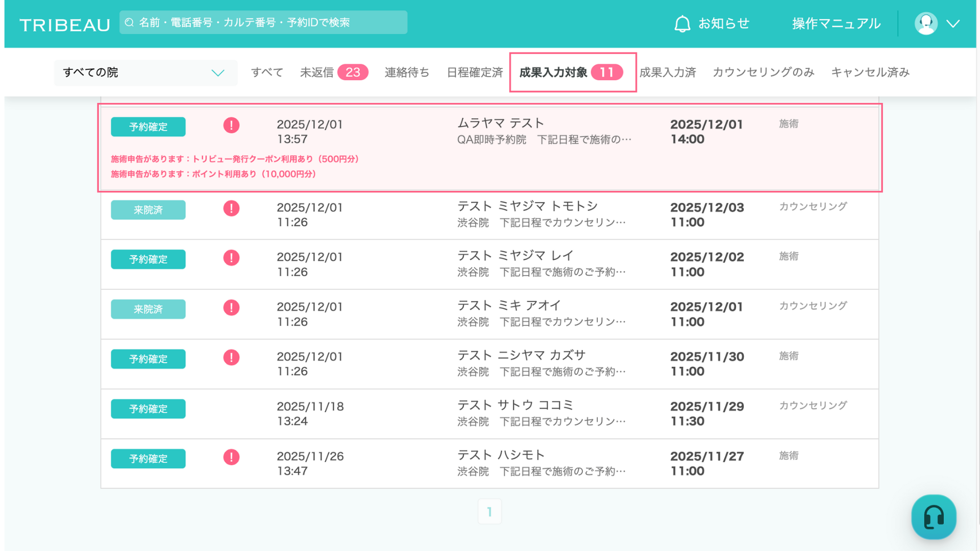Click the search magnifier icon

pyautogui.click(x=129, y=22)
